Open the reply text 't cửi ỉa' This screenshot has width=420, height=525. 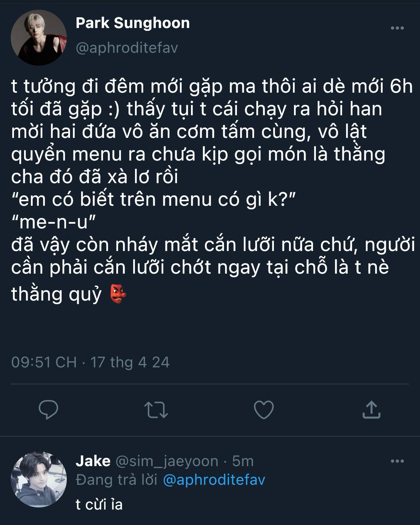[99, 505]
